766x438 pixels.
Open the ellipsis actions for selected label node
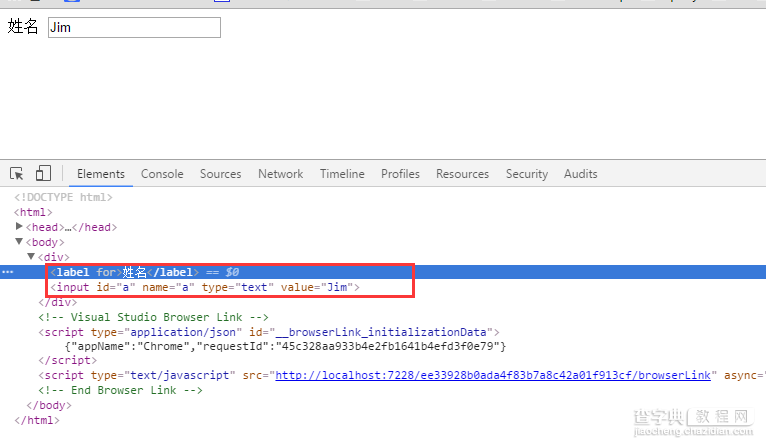pos(7,271)
